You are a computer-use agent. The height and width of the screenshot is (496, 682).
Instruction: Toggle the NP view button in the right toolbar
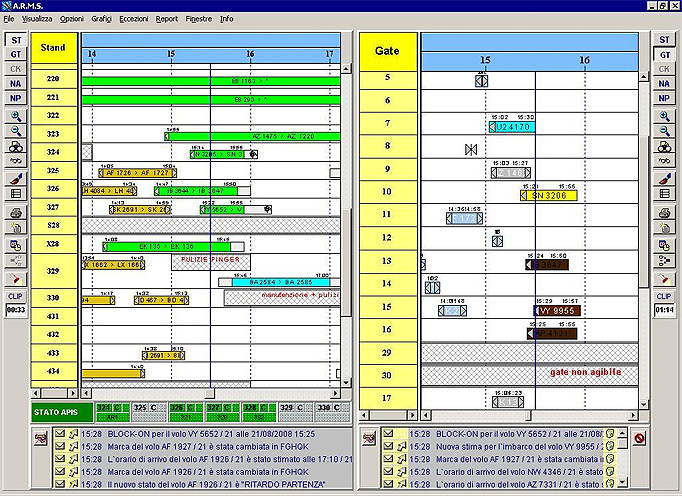point(664,98)
